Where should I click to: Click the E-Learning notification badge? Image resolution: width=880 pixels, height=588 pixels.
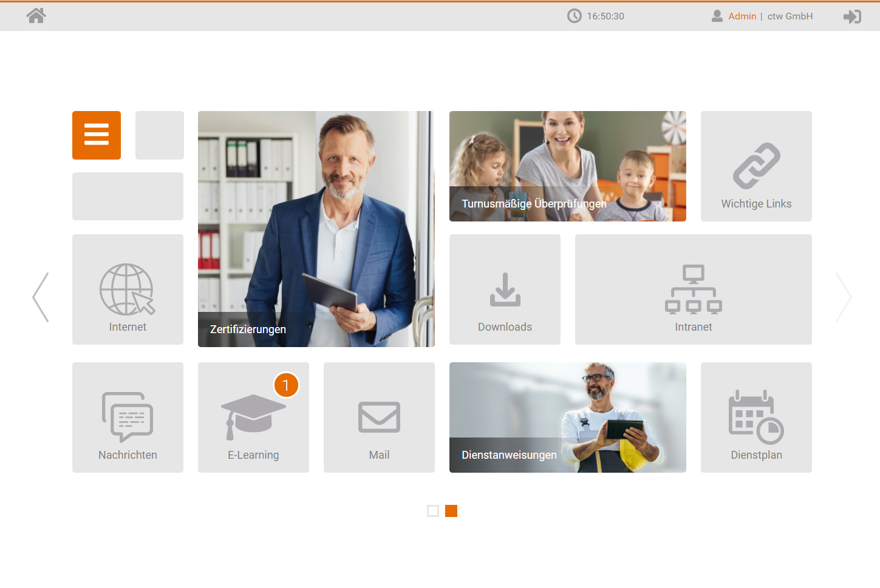coord(286,385)
